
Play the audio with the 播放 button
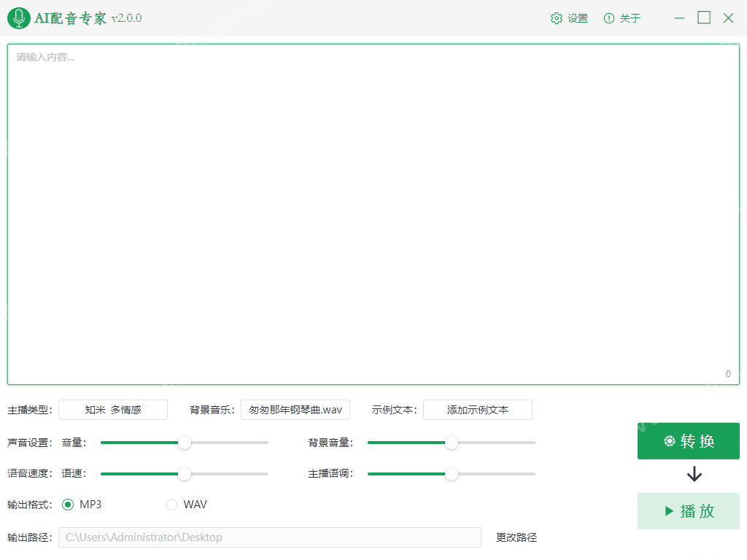(x=689, y=511)
